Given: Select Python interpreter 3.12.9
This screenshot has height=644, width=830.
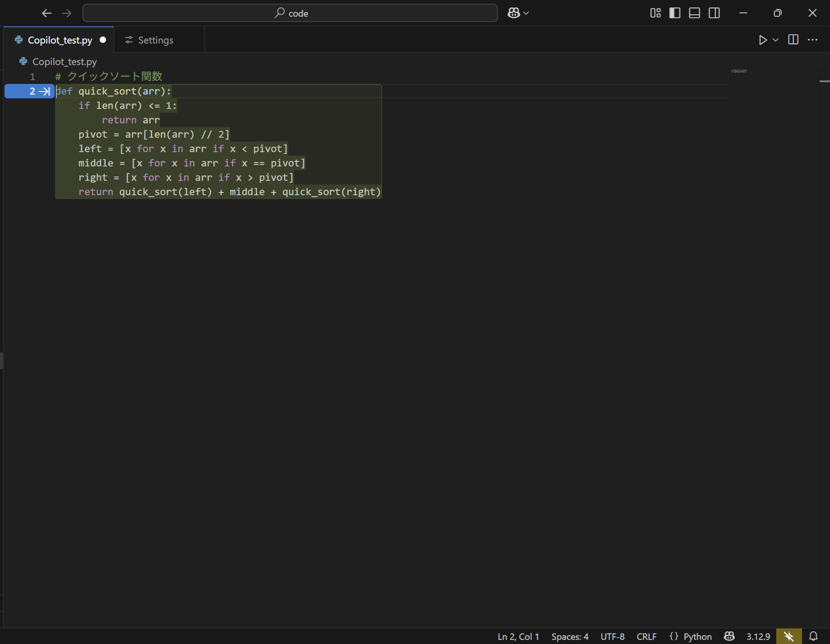Looking at the screenshot, I should tap(758, 637).
